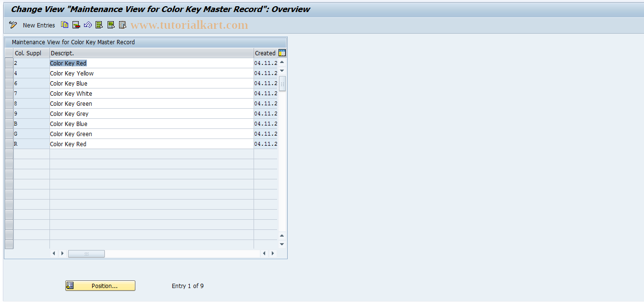
Task: Click the Color Key Yellow description field
Action: click(152, 73)
